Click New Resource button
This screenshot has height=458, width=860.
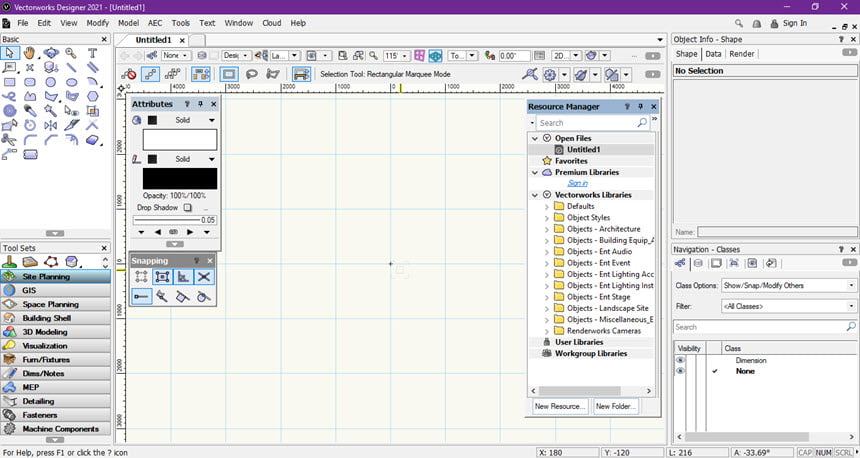(x=559, y=406)
